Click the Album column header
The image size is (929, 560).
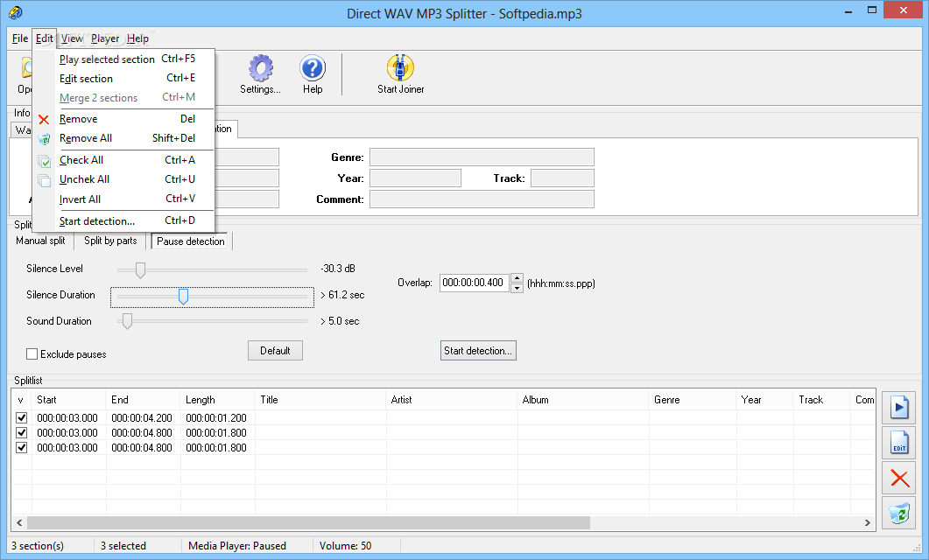(x=583, y=400)
